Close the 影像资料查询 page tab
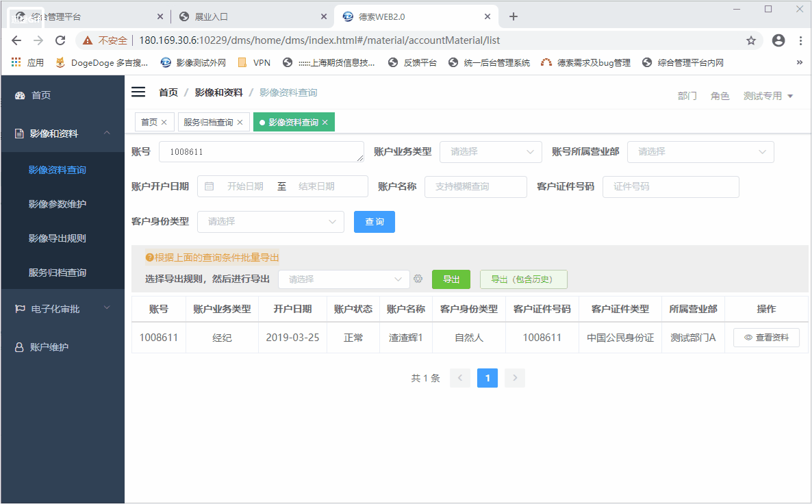The image size is (812, 504). coord(325,123)
